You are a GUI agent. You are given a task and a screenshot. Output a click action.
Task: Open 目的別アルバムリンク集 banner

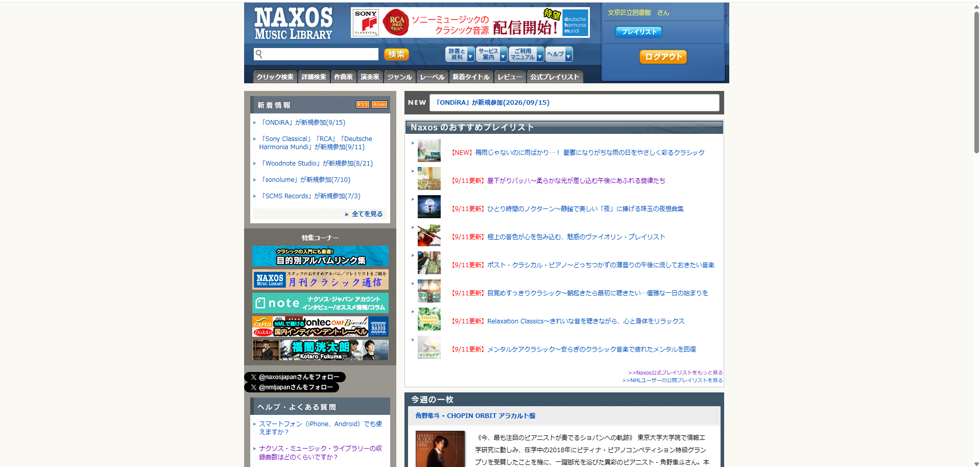pos(320,256)
